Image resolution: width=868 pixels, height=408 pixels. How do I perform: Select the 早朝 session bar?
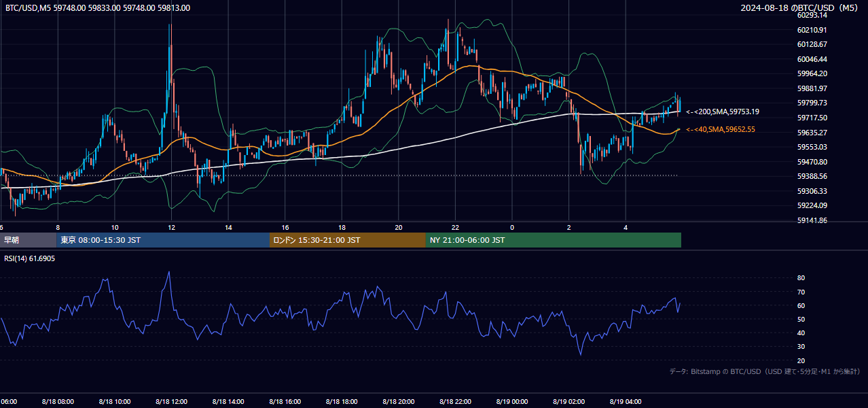[x=28, y=240]
